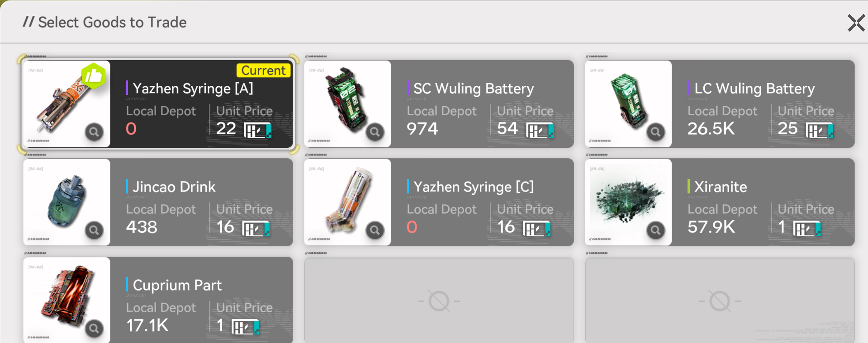The image size is (868, 343).
Task: Click the empty locked slot in middle column
Action: point(439,300)
